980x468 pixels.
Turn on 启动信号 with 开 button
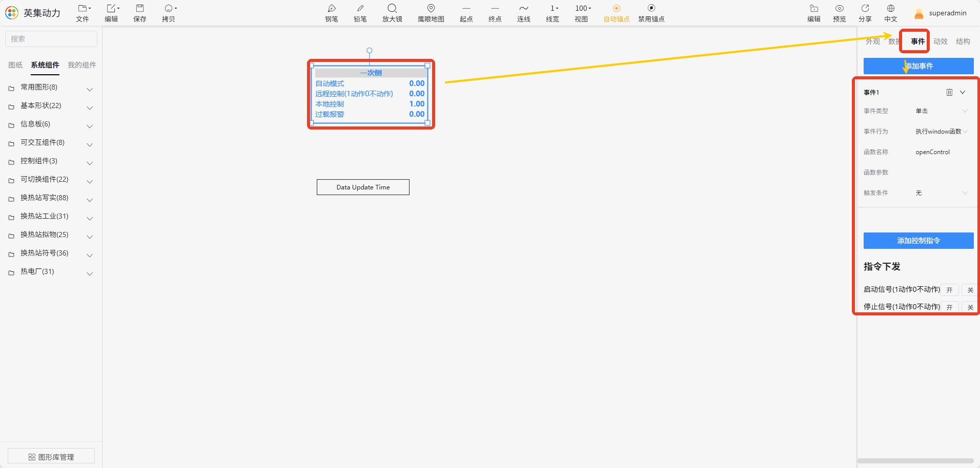950,290
